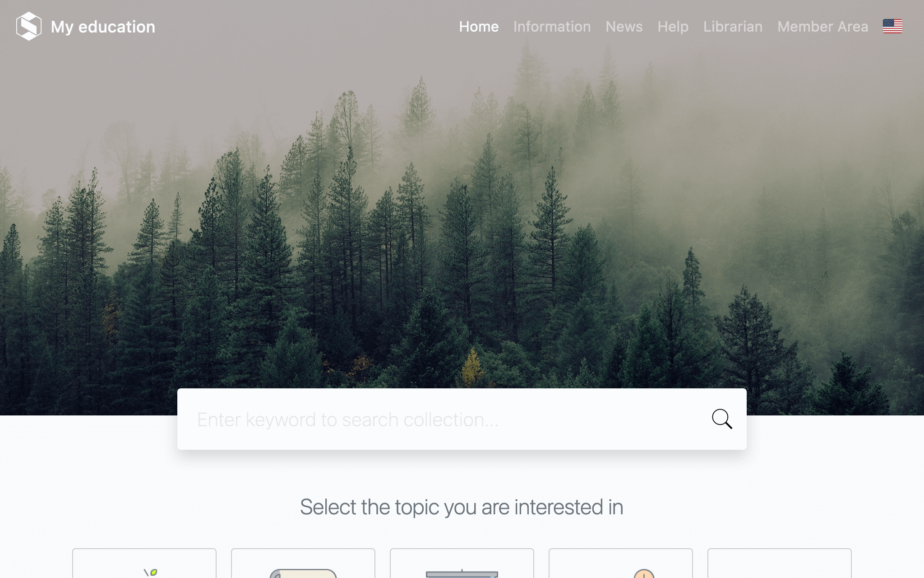The image size is (924, 578).
Task: Open the language selector US flag
Action: click(892, 26)
